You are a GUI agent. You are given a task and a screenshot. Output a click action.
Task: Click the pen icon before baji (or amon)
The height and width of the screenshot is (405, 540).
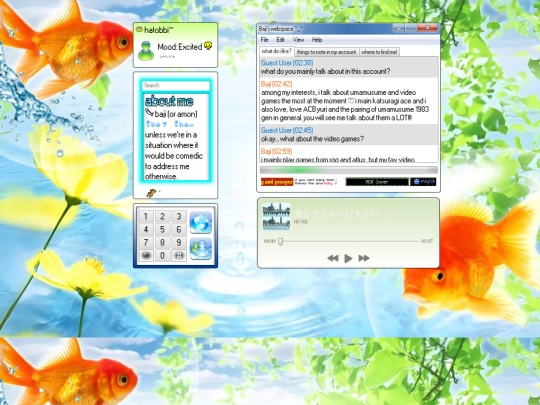click(x=149, y=112)
